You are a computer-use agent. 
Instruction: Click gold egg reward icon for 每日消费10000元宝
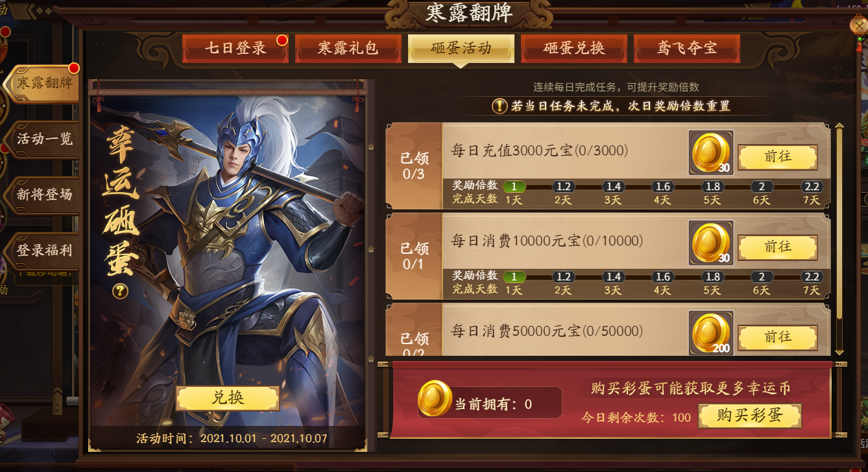(x=711, y=243)
